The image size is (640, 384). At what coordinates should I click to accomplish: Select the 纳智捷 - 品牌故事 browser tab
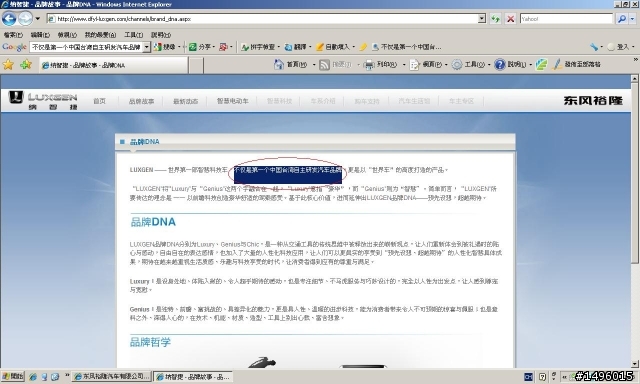point(113,65)
